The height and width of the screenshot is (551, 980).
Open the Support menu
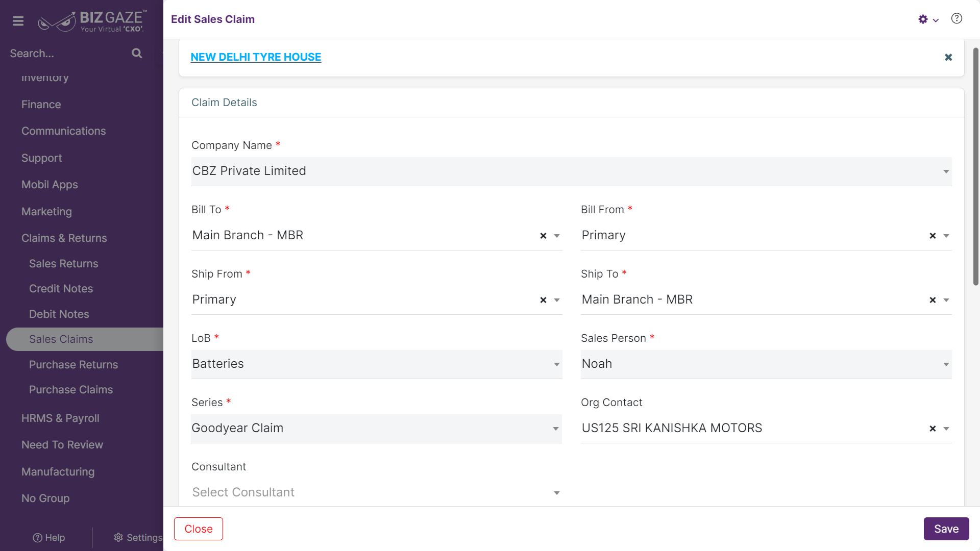point(41,158)
